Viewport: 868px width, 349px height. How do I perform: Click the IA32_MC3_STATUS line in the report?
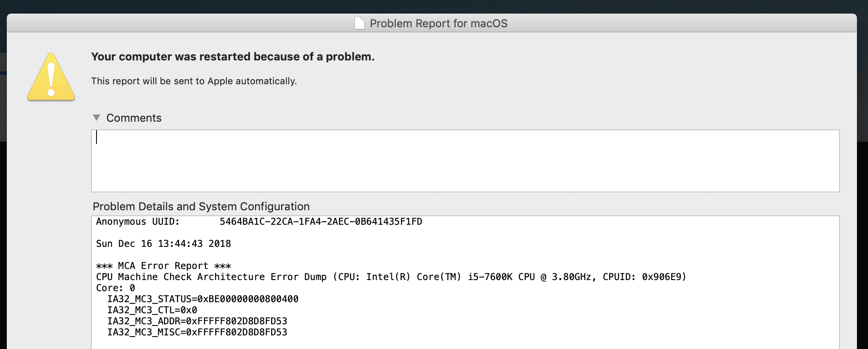203,299
